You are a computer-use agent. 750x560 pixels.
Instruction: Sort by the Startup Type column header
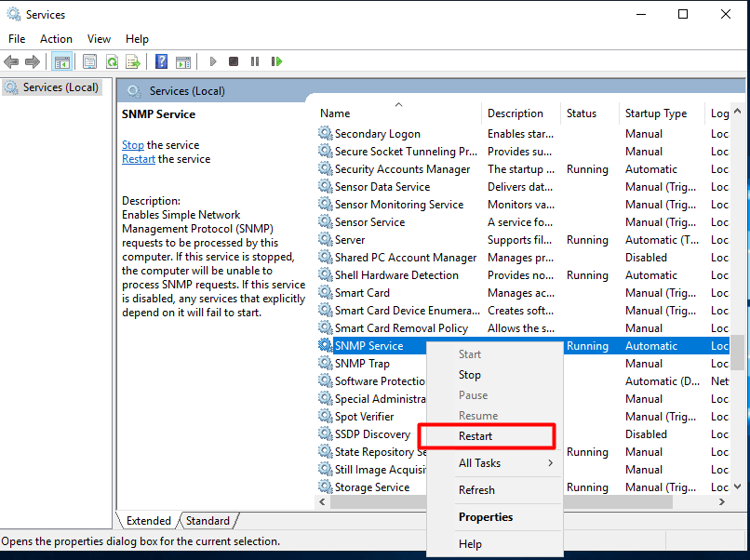pos(662,113)
